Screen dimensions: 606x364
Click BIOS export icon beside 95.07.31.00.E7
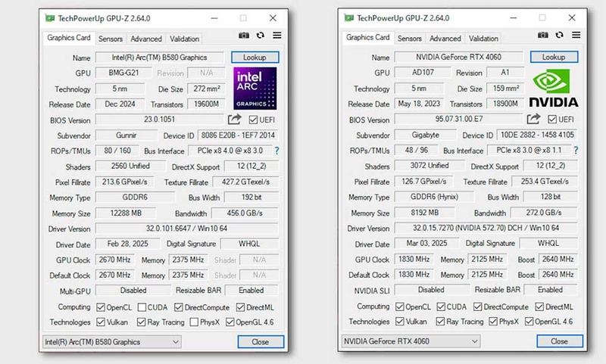pos(533,119)
